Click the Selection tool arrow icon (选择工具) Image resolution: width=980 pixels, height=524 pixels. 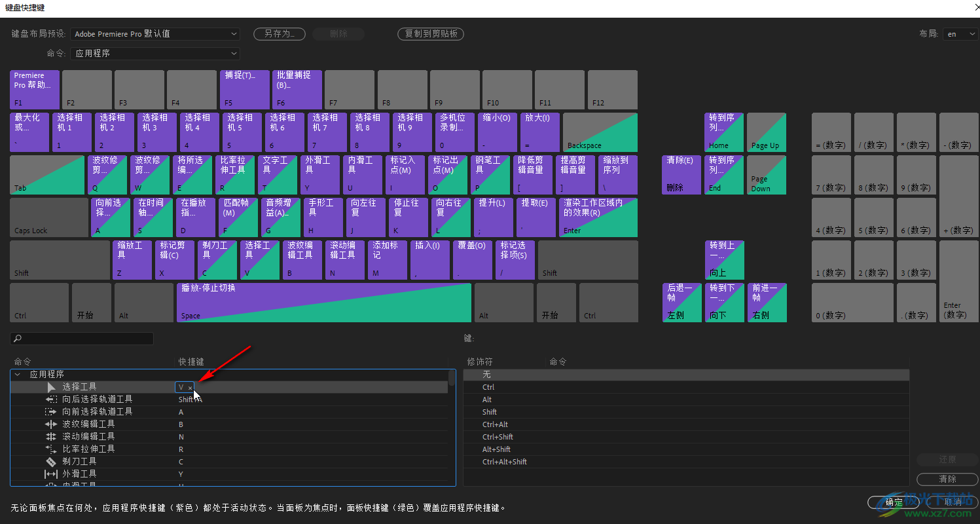tap(51, 387)
